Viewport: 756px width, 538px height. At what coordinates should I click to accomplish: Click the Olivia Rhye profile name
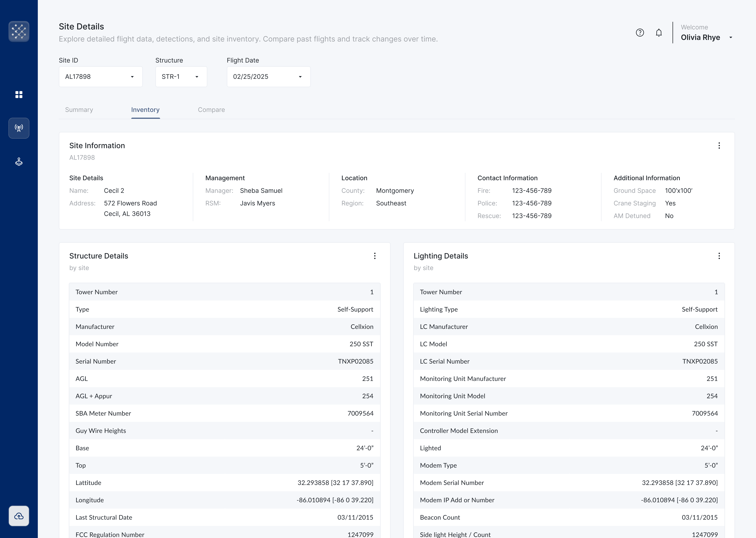click(700, 37)
